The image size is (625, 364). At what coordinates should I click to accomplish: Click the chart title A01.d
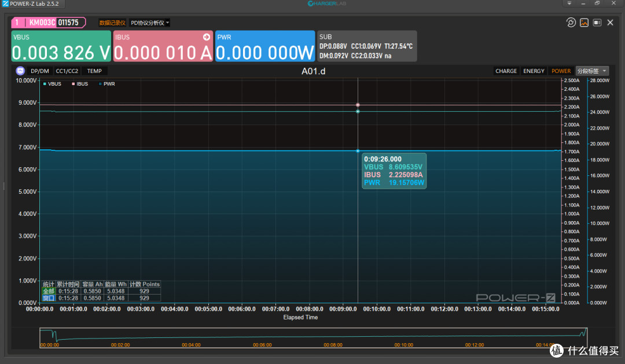pyautogui.click(x=313, y=71)
